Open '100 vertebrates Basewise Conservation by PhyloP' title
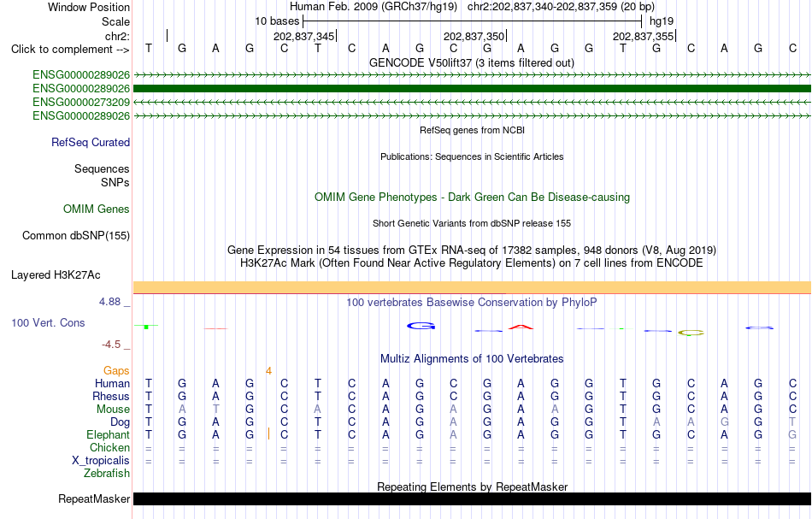This screenshot has height=519, width=812. [x=472, y=303]
